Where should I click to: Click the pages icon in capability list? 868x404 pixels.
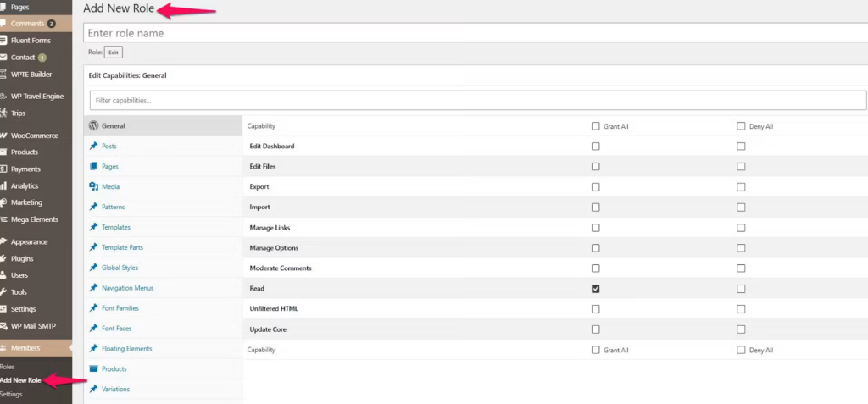[93, 166]
